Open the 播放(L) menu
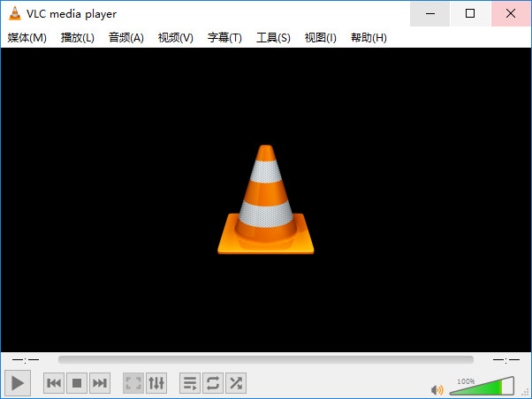The image size is (532, 399). [78, 38]
